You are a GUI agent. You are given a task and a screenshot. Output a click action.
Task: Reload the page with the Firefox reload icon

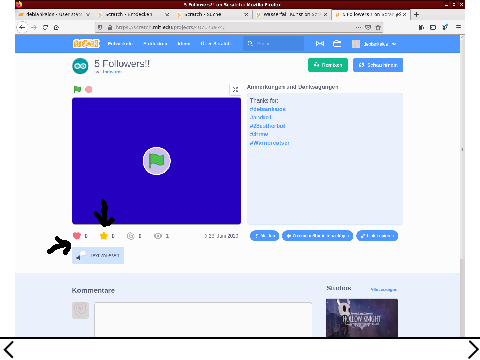click(x=45, y=27)
